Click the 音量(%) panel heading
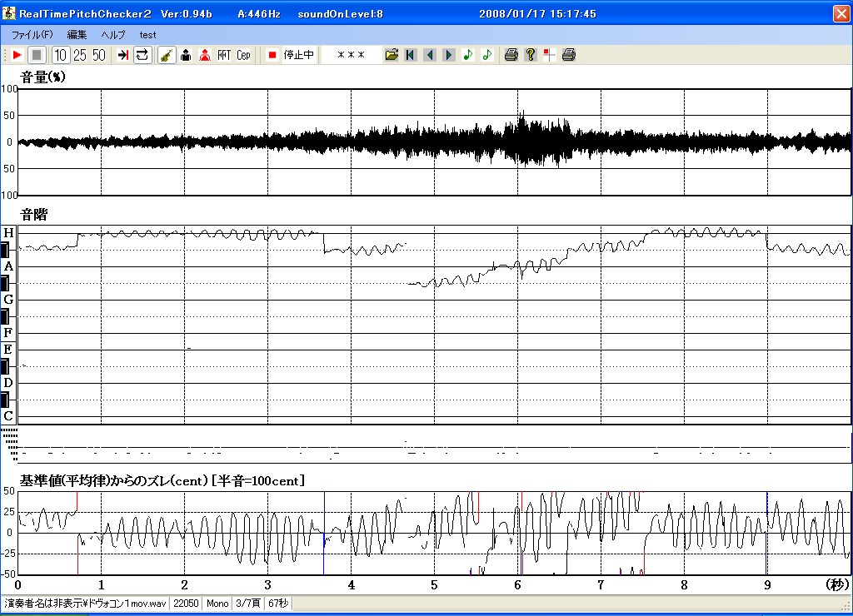The image size is (853, 616). pyautogui.click(x=42, y=77)
